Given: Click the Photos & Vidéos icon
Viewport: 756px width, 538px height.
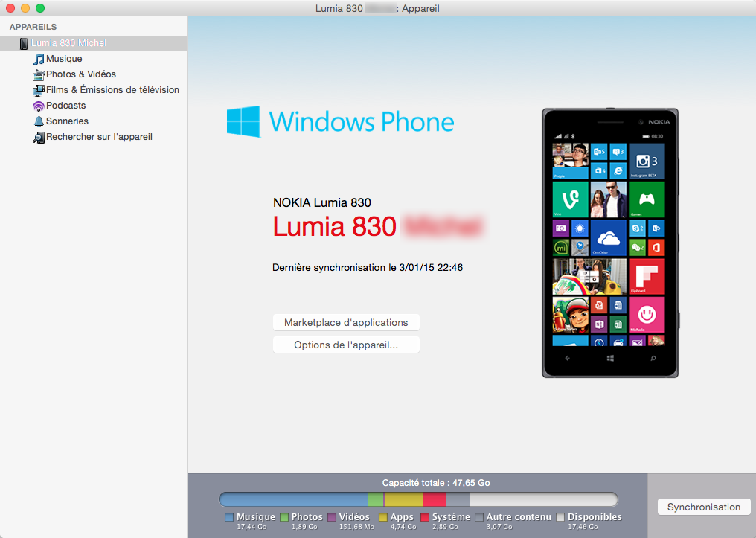Looking at the screenshot, I should (39, 74).
